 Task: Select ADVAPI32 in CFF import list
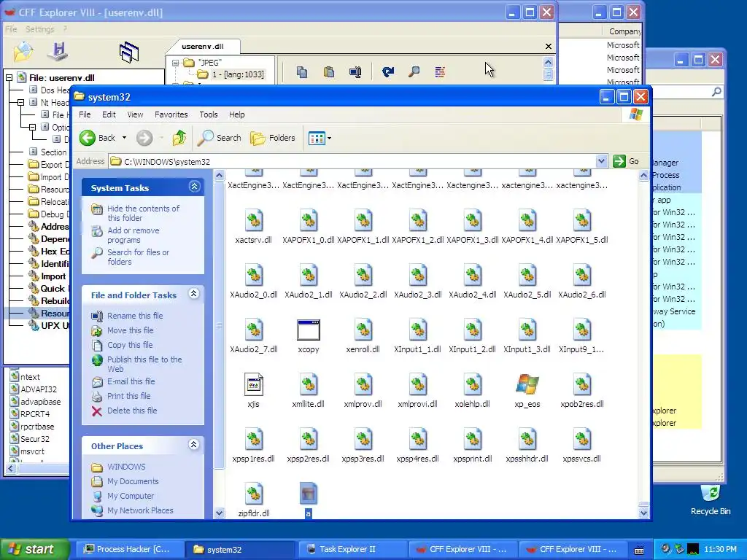pos(38,389)
